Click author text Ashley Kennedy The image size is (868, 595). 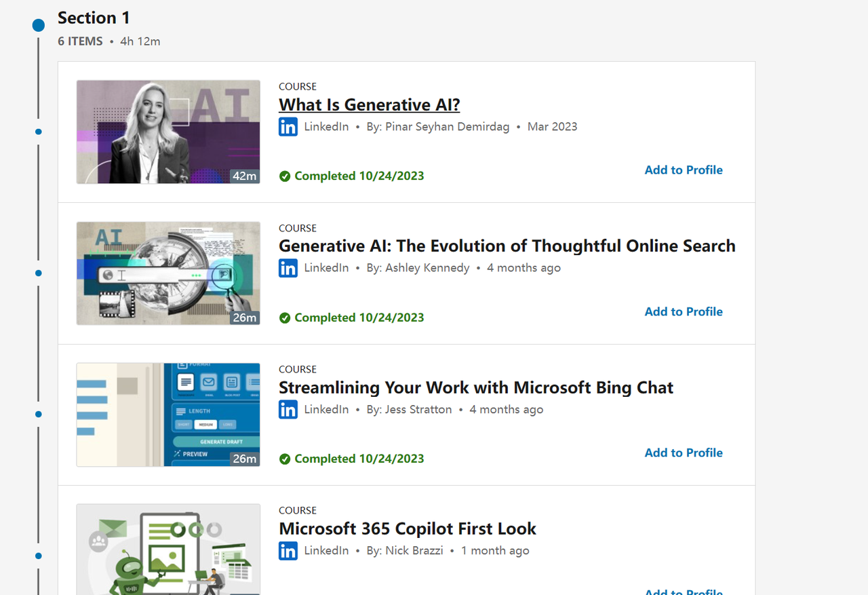(427, 268)
